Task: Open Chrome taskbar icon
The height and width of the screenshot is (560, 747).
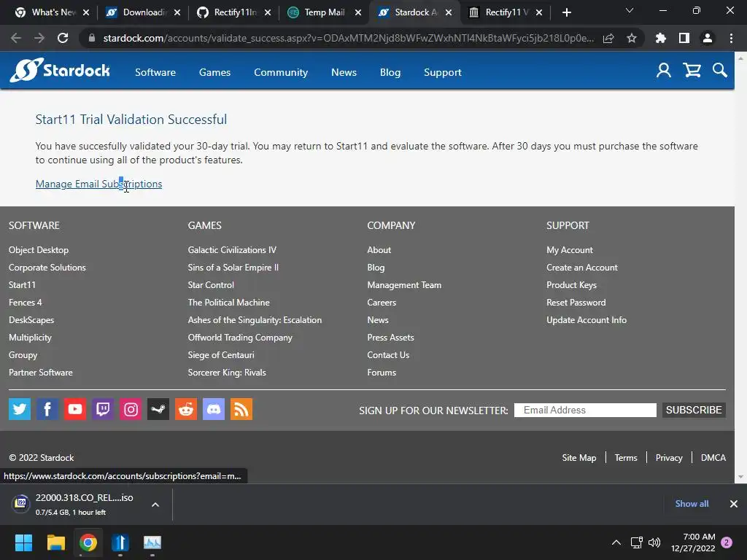Action: [x=88, y=542]
